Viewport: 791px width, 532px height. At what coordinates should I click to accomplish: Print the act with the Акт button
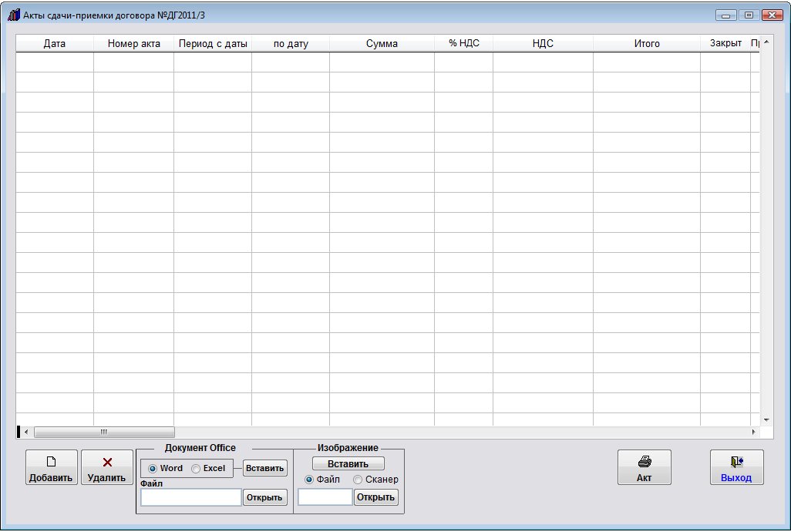pyautogui.click(x=645, y=467)
